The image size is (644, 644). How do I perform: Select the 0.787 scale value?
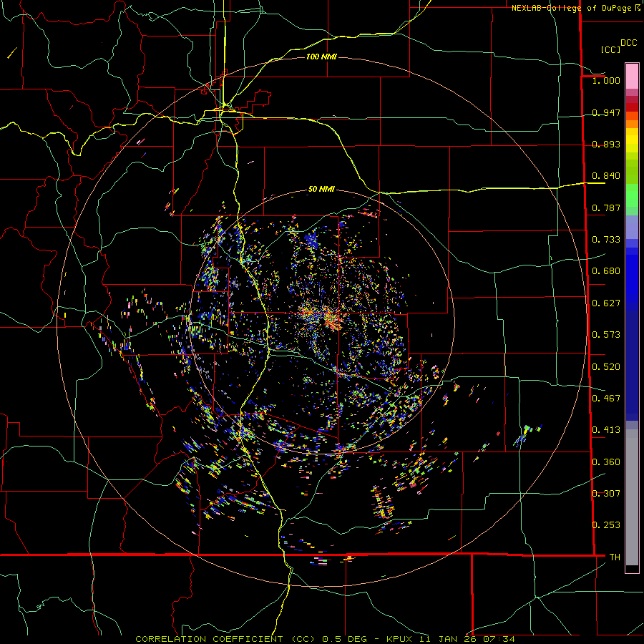tap(606, 208)
